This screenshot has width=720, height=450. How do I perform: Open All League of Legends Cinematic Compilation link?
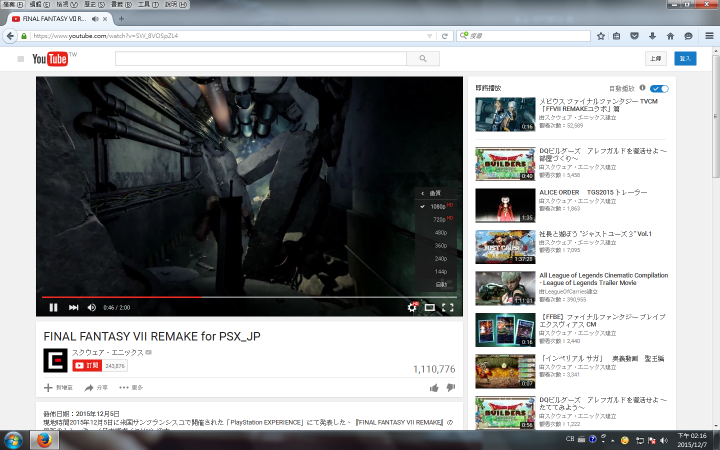coord(603,279)
